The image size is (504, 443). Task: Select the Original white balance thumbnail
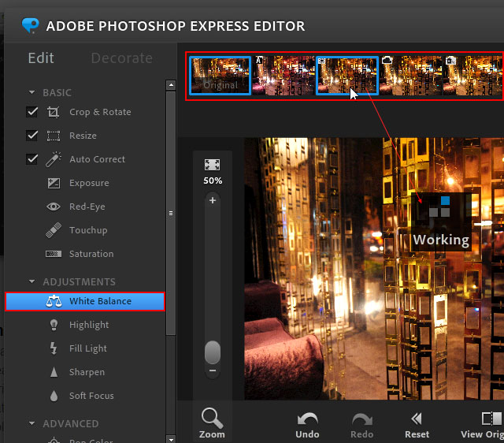(x=220, y=76)
